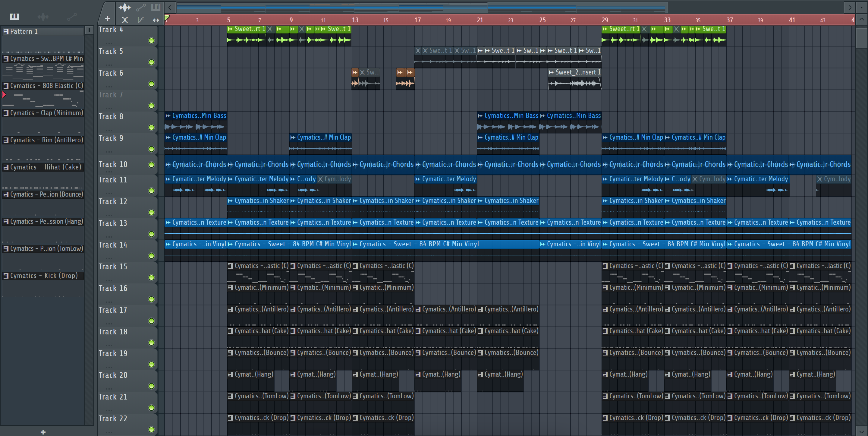
Task: Open Sweet..rt 1 clip menu on Track 4
Action: tap(231, 29)
